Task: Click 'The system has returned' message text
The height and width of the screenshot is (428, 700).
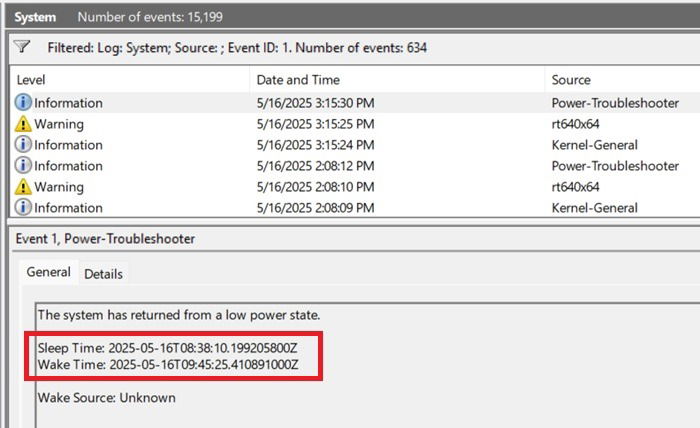Action: click(x=179, y=315)
